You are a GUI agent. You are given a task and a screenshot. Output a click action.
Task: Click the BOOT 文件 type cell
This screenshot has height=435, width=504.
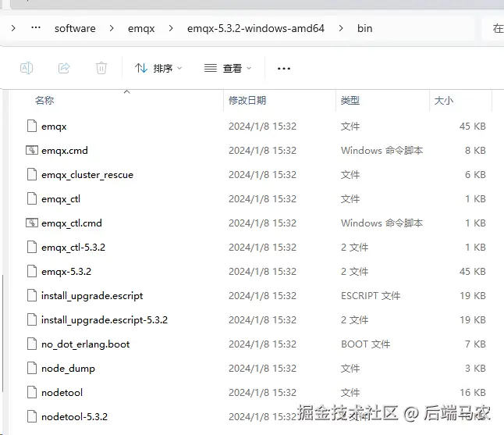coord(365,344)
